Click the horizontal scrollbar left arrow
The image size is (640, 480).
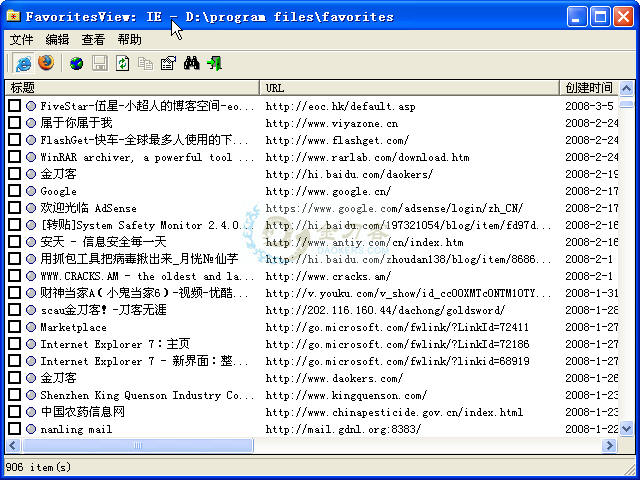(12, 445)
